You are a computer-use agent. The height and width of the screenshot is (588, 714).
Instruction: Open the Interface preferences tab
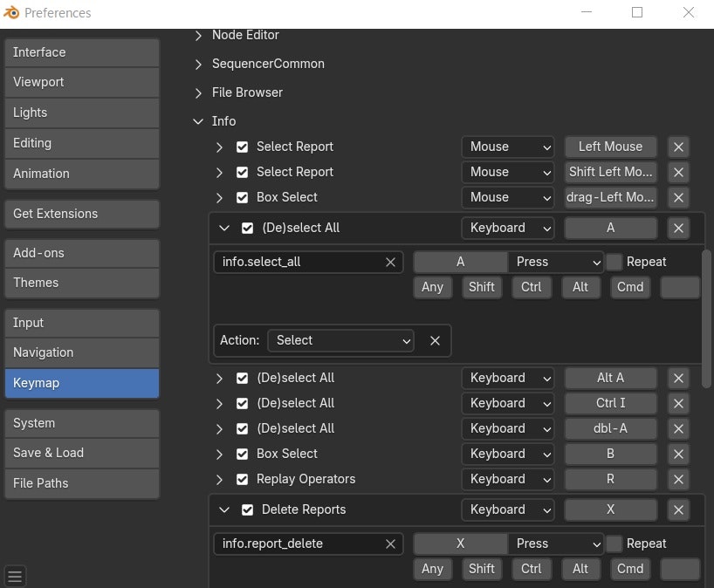pyautogui.click(x=82, y=53)
